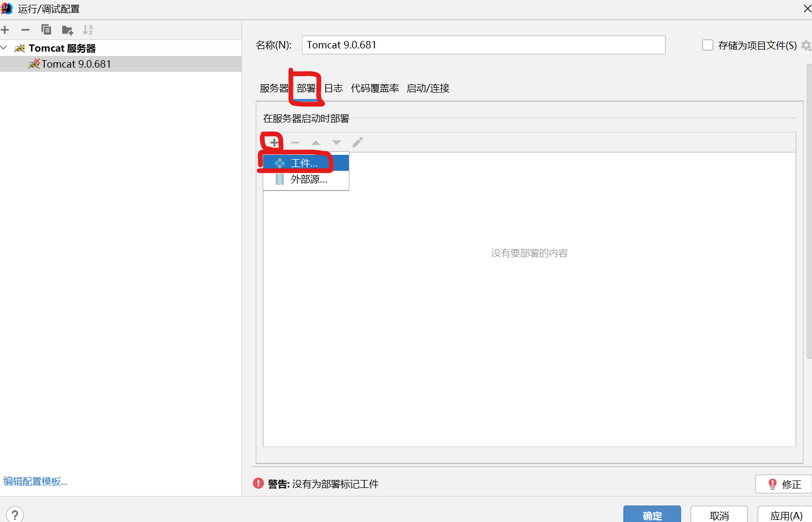Click the 取消 button
The height and width of the screenshot is (522, 812).
pos(719,515)
